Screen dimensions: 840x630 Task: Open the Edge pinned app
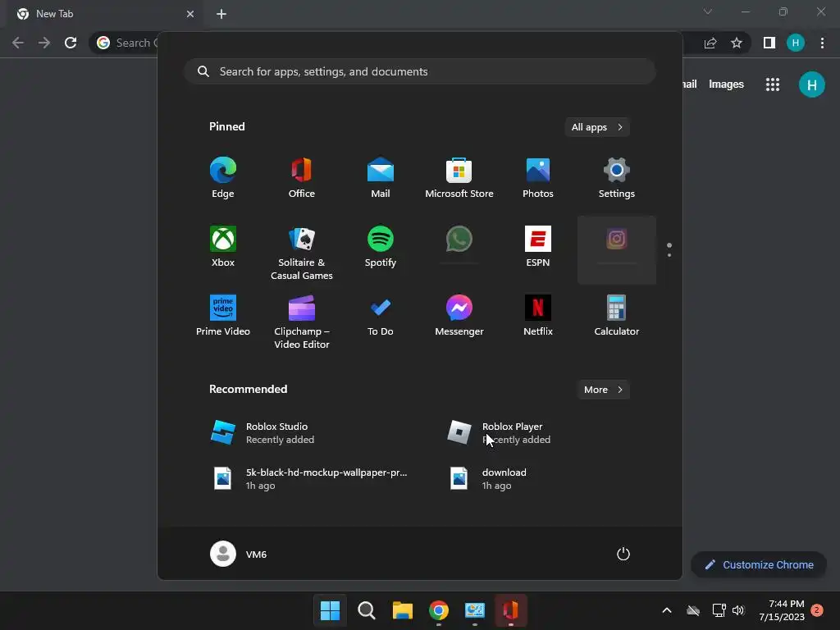(223, 178)
